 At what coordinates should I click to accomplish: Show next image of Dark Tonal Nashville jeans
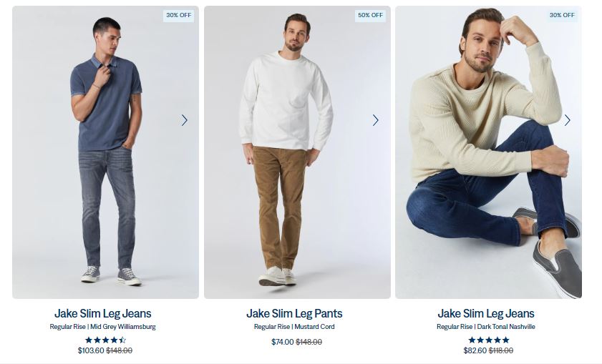(x=567, y=120)
